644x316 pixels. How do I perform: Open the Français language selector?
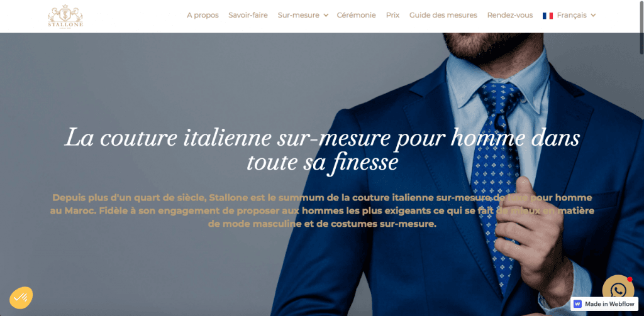[569, 16]
